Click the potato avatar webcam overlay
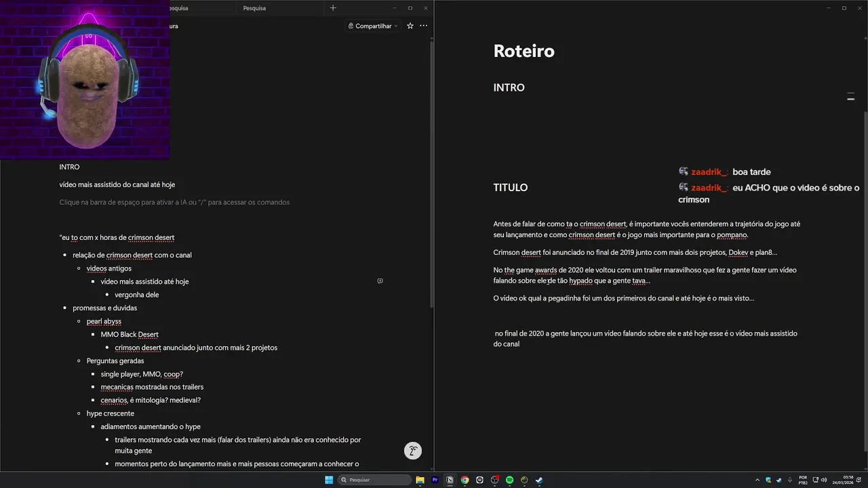 [85, 79]
